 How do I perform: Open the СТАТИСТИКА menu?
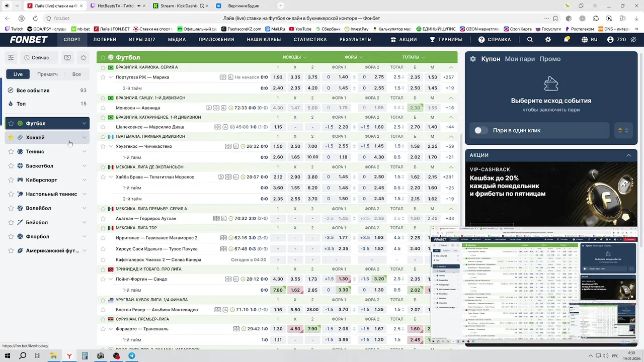310,39
